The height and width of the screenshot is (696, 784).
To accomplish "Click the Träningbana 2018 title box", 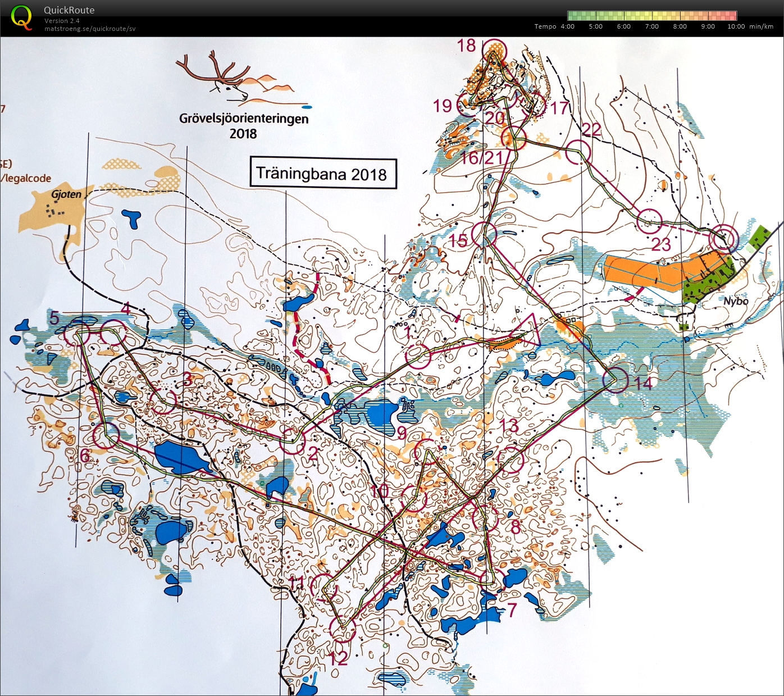I will click(x=323, y=173).
